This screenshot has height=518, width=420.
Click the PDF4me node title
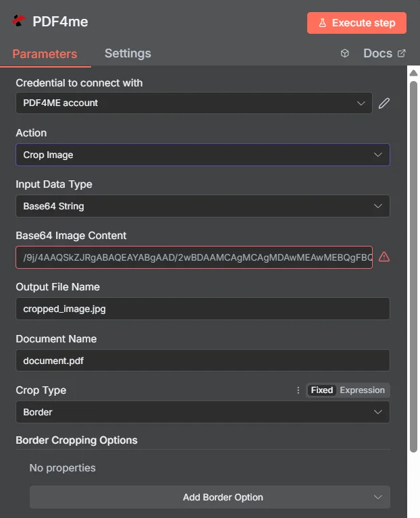coord(60,22)
